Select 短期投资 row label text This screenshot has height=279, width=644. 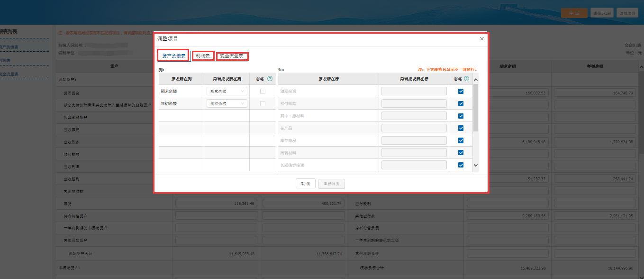288,91
